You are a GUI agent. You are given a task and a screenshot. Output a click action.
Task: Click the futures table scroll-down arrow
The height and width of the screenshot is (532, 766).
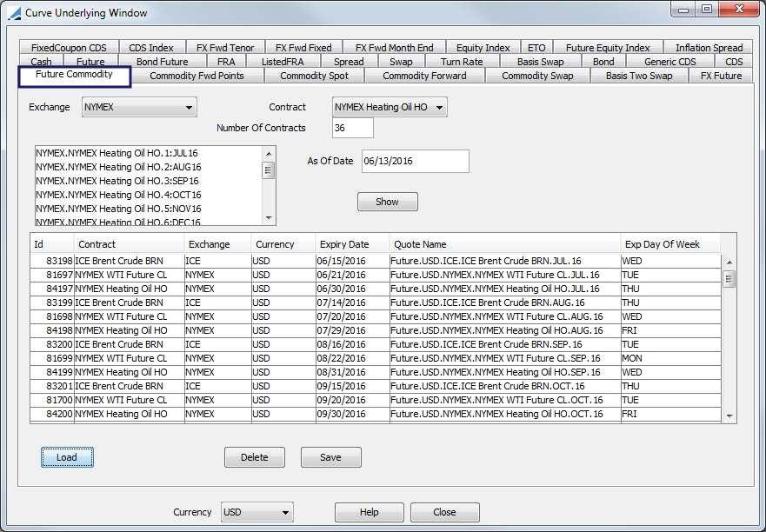[729, 416]
